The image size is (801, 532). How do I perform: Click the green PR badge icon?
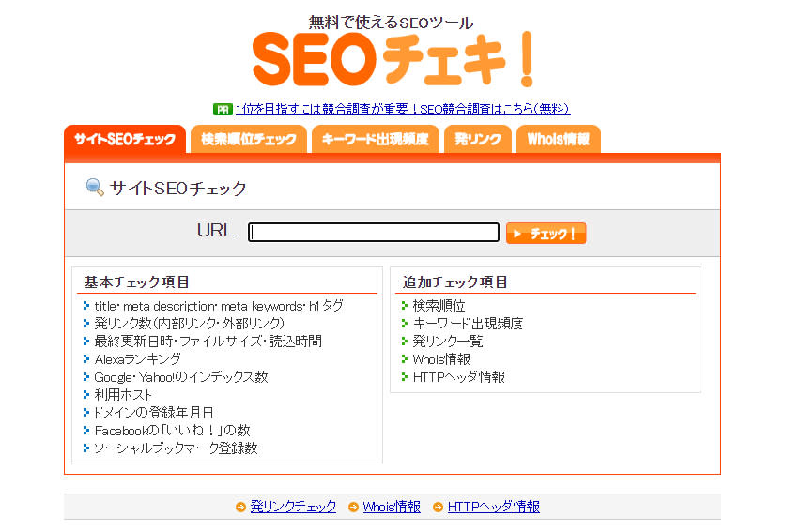coord(223,109)
